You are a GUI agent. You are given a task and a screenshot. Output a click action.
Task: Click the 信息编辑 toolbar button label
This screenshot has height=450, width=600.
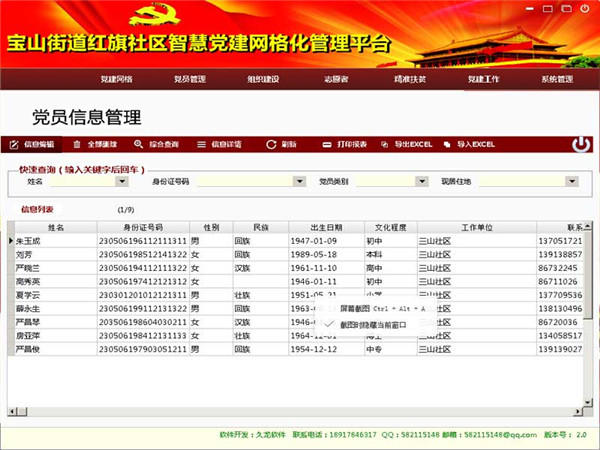[39, 144]
